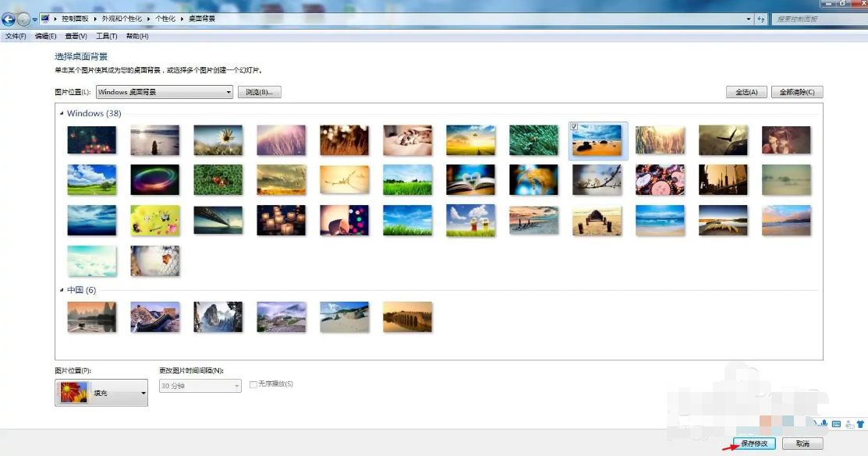Click 个性化 in the breadcrumb bar
This screenshot has width=868, height=456.
point(165,17)
